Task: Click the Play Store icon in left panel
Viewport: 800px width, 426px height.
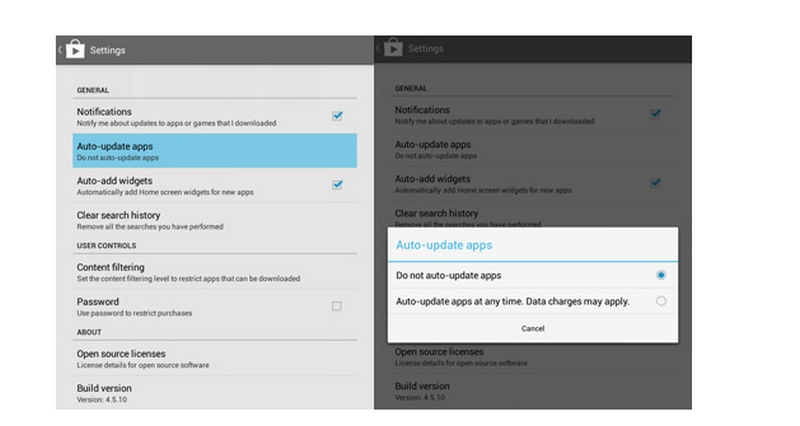Action: (x=75, y=49)
